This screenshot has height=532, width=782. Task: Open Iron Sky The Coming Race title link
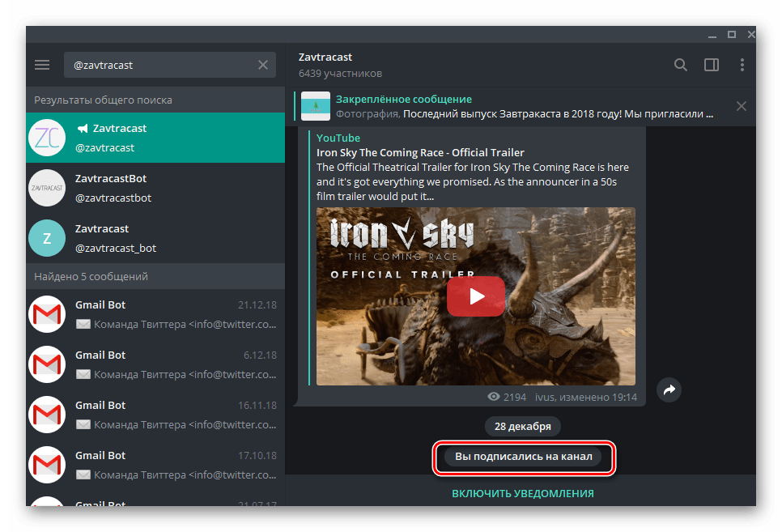tap(420, 153)
